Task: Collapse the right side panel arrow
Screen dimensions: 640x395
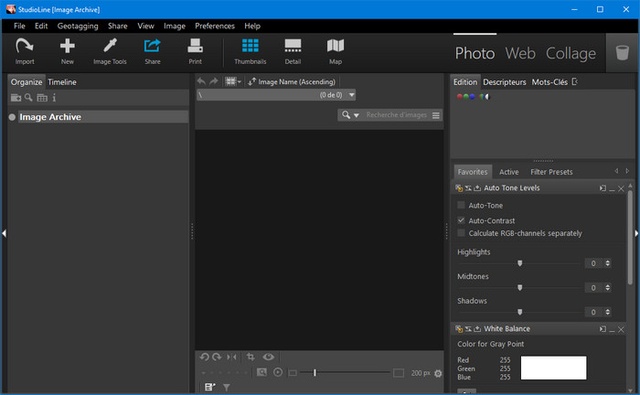Action: (x=636, y=233)
